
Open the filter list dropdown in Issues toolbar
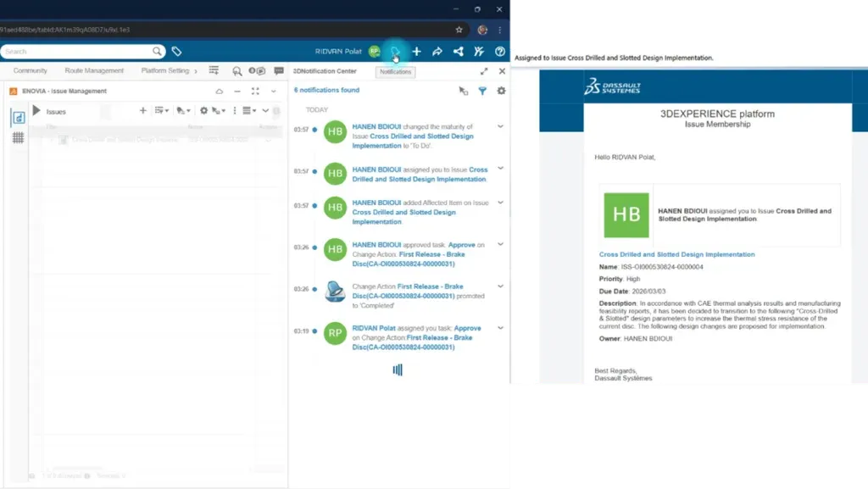(x=162, y=111)
